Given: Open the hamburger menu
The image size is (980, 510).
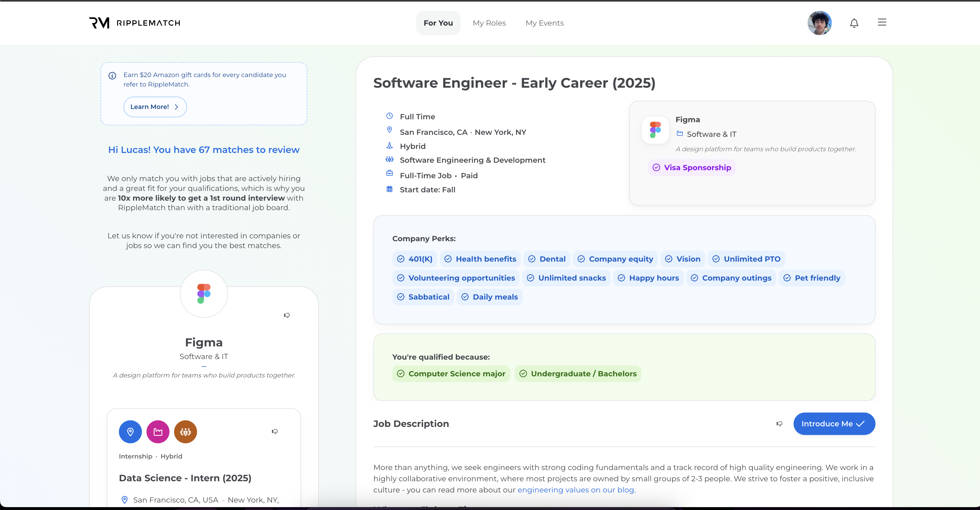Looking at the screenshot, I should point(882,22).
